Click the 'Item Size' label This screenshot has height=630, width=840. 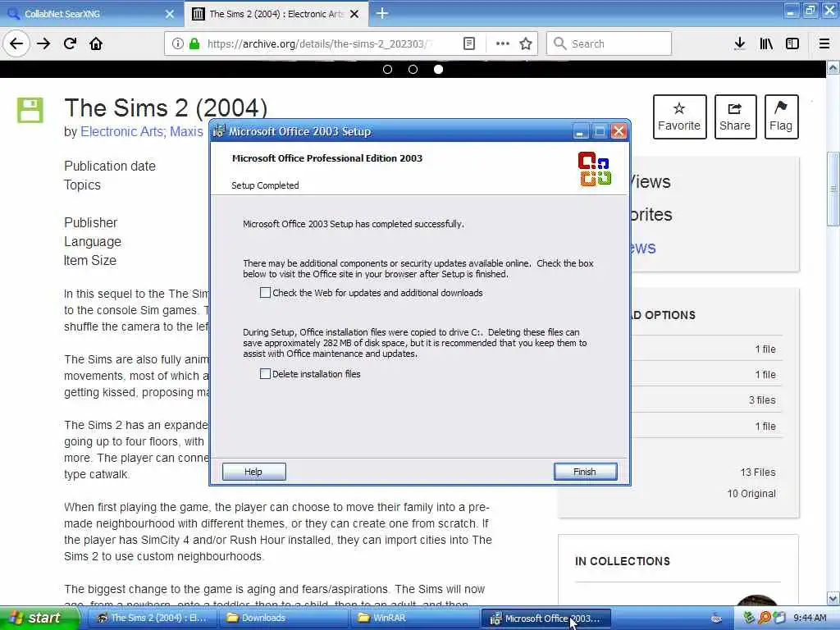[90, 260]
